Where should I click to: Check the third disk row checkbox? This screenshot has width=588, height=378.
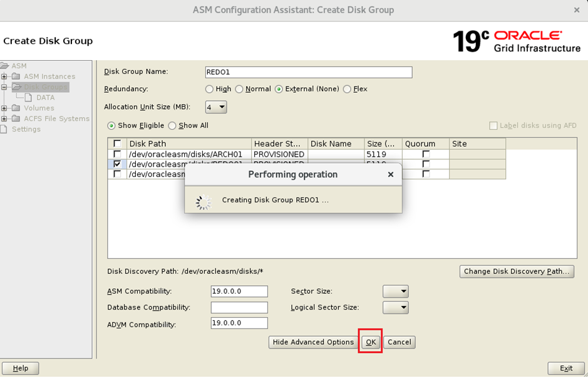pos(117,174)
